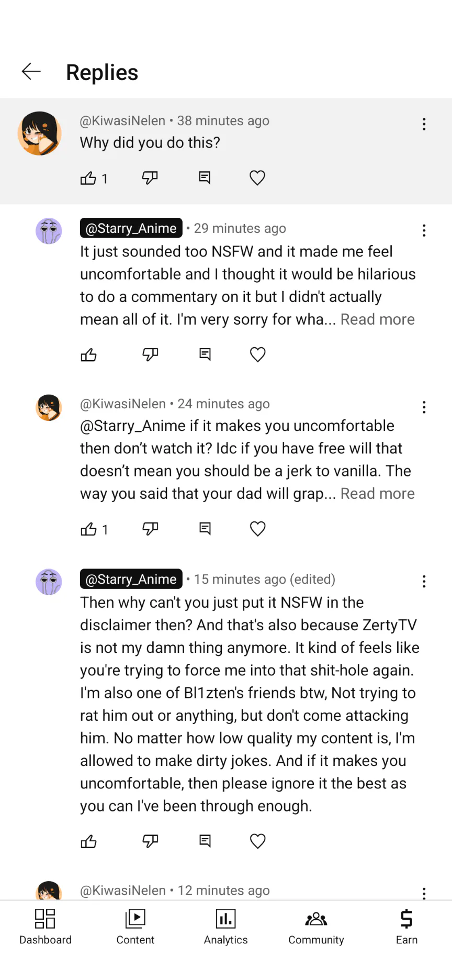Like the "Why did you do this?" comment
Image resolution: width=452 pixels, height=980 pixels.
coord(88,179)
